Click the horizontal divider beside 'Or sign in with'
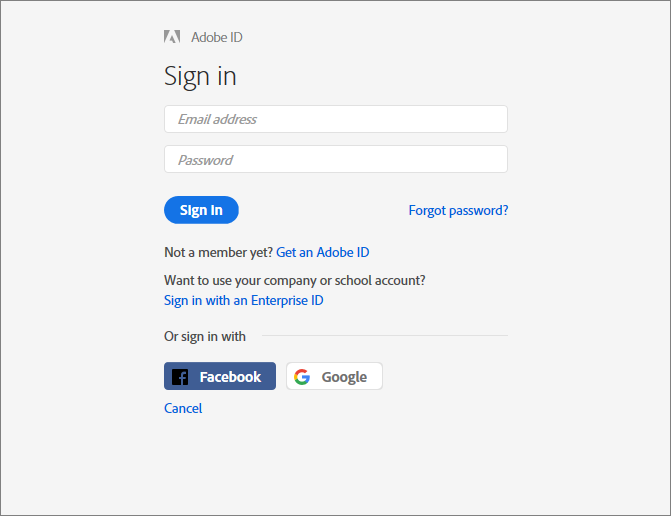 384,336
